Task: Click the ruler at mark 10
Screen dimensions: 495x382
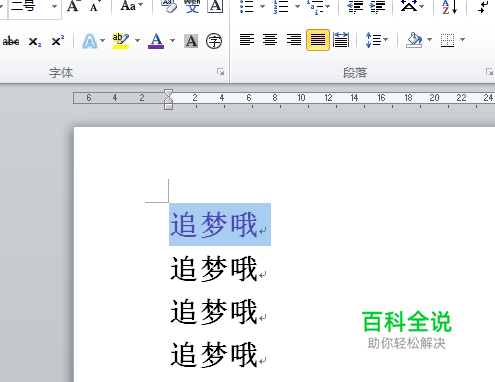Action: tap(301, 98)
